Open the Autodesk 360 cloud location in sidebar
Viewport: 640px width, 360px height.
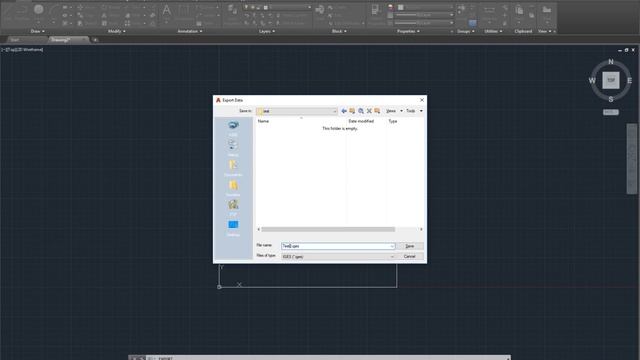pos(233,128)
